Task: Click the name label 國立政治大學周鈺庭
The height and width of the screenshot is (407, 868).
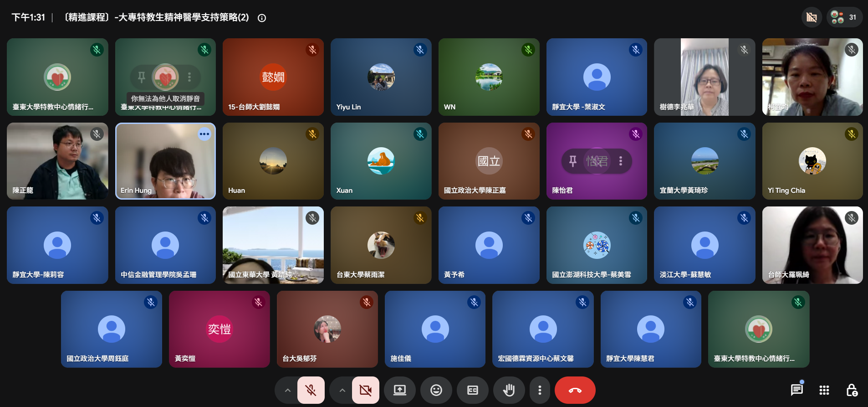Action: point(97,359)
